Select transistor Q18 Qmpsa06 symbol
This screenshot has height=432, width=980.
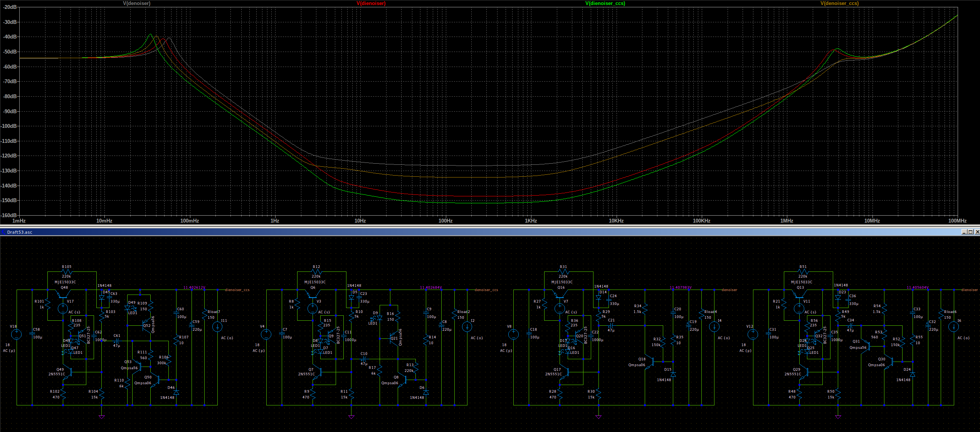(x=650, y=362)
